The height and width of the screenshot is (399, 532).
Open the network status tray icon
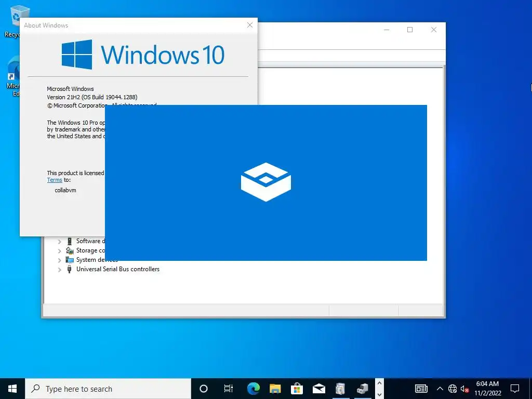pos(453,389)
